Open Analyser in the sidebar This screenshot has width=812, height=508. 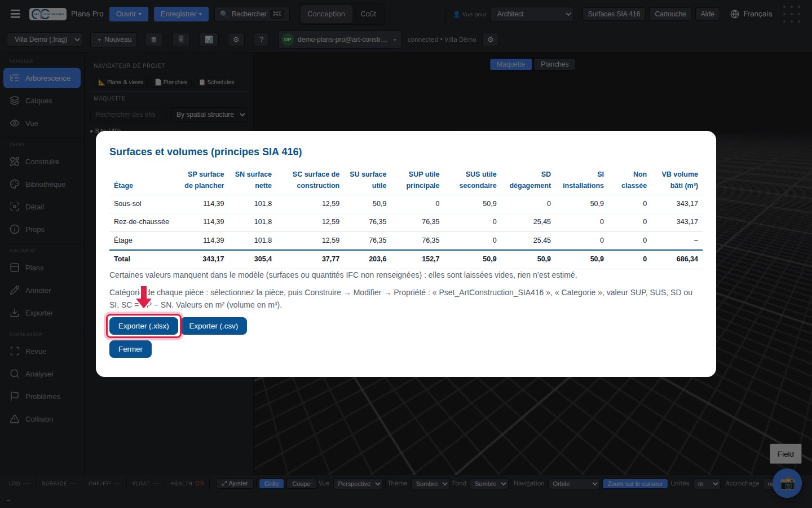pos(42,374)
